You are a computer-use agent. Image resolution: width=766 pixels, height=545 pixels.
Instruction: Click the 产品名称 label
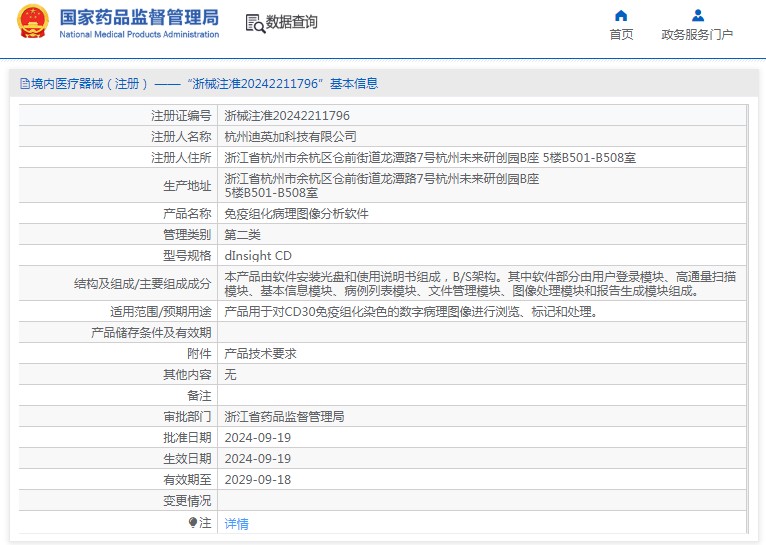coord(187,214)
